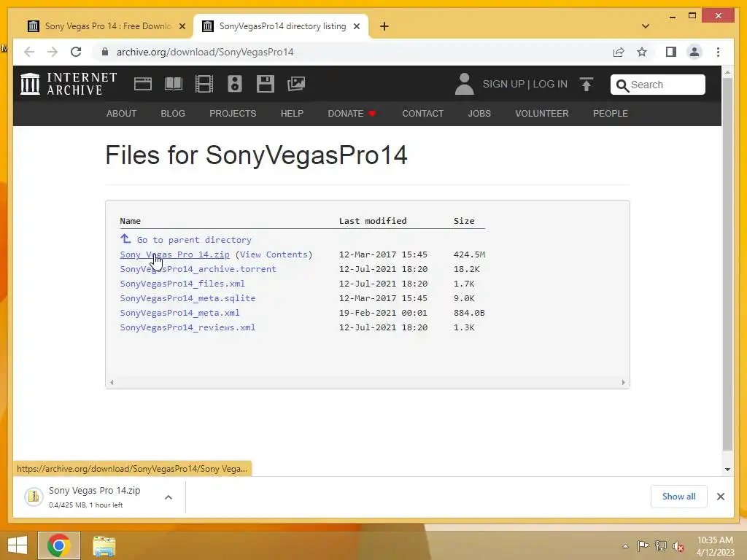
Task: Open SonyVegasPro14_reviews.xml
Action: 187,327
